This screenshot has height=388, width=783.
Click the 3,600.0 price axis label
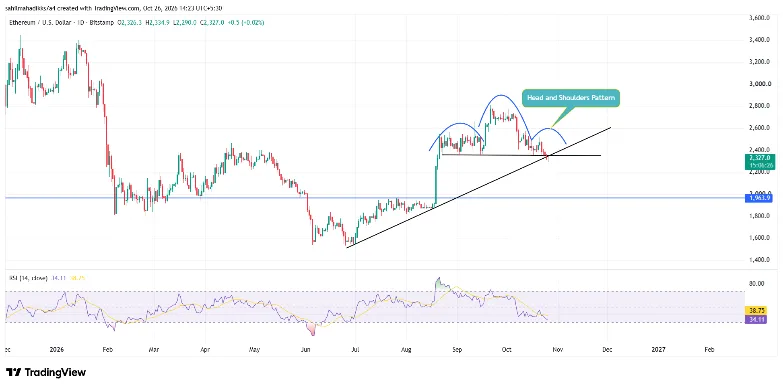(x=761, y=18)
